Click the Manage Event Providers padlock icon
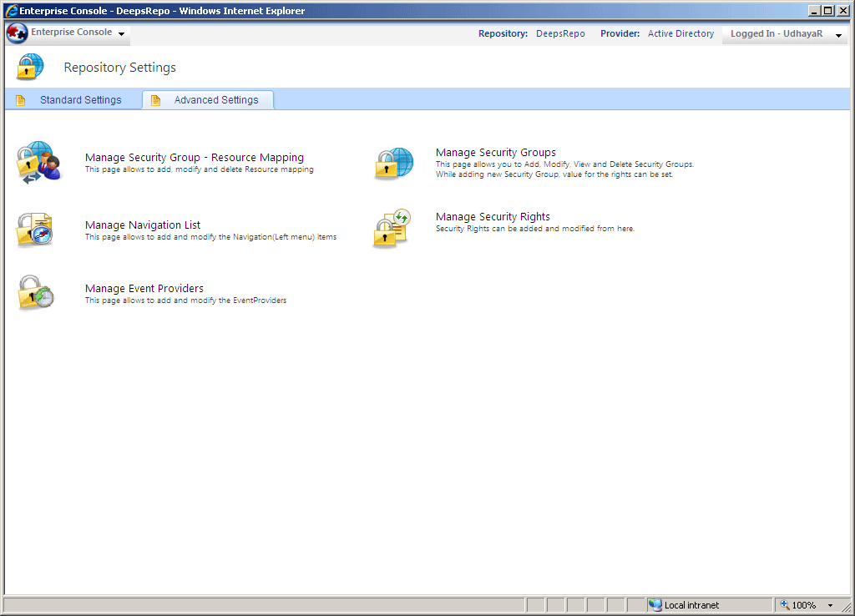This screenshot has height=616, width=855. click(x=36, y=293)
